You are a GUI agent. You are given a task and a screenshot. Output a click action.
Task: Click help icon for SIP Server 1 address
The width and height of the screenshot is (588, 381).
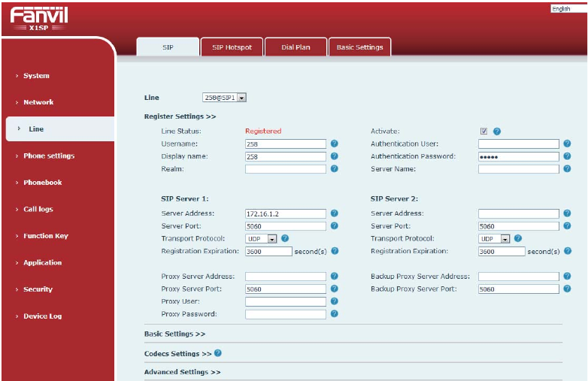point(335,213)
